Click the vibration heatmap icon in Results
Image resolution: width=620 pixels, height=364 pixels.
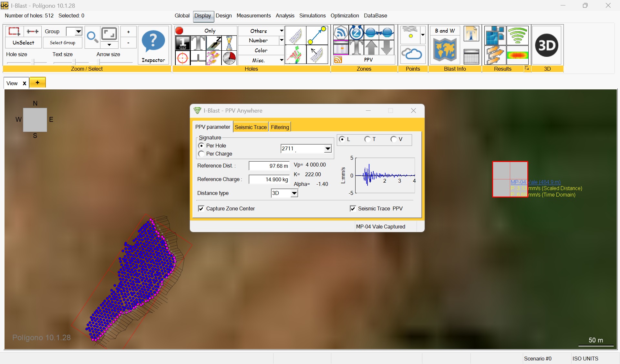[517, 55]
